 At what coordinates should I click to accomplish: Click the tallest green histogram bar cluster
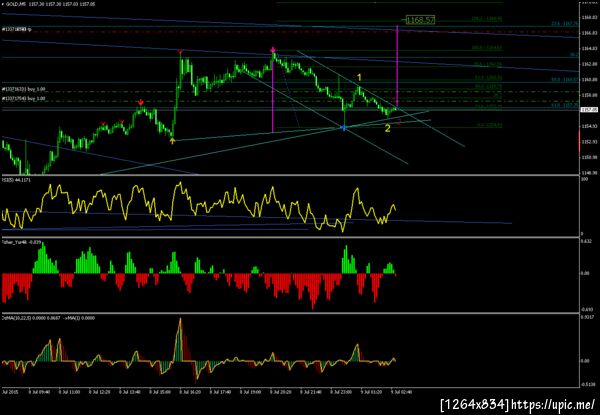pos(45,259)
